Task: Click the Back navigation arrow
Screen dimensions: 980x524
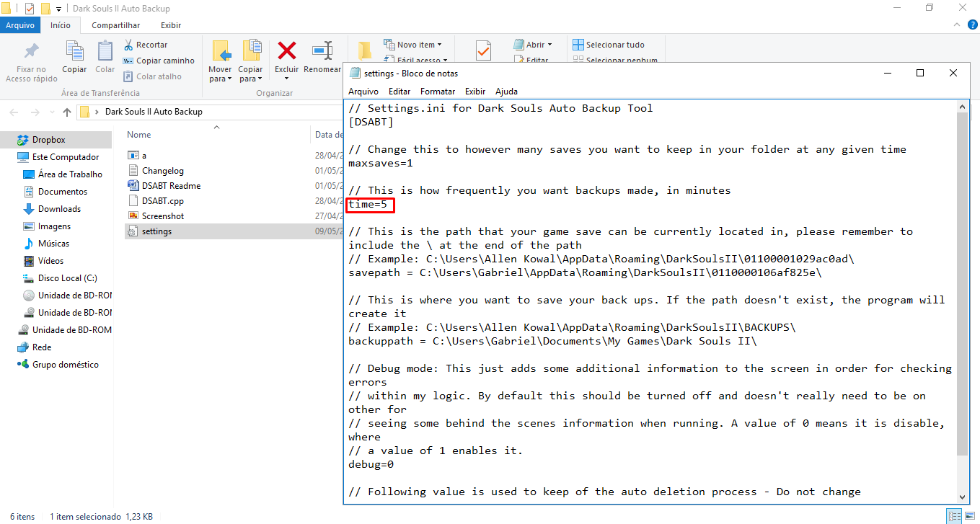Action: (14, 112)
